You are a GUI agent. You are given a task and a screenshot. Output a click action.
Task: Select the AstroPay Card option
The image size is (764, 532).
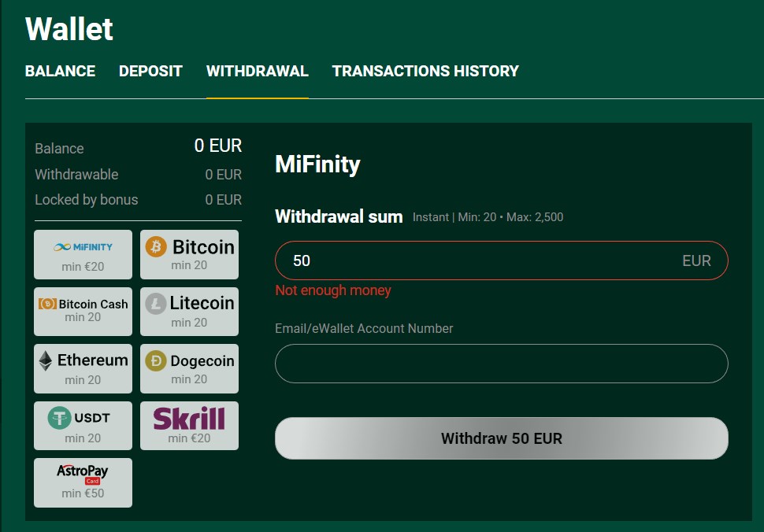tap(83, 482)
